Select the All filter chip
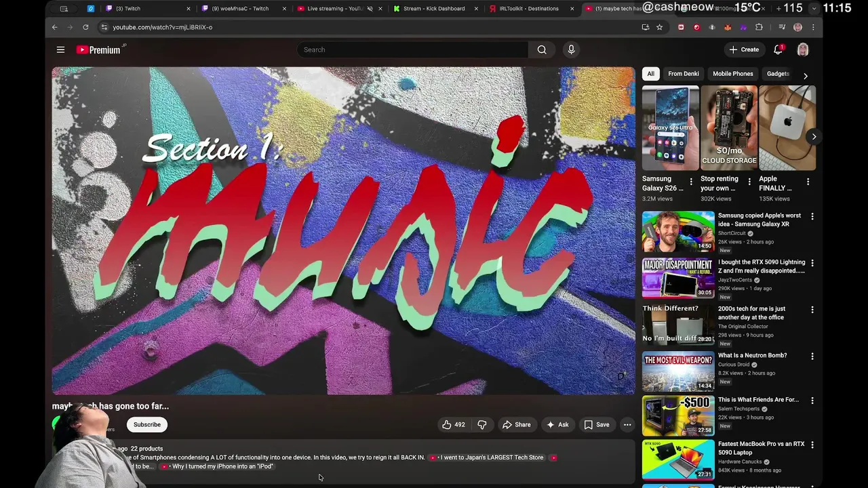 click(x=650, y=74)
